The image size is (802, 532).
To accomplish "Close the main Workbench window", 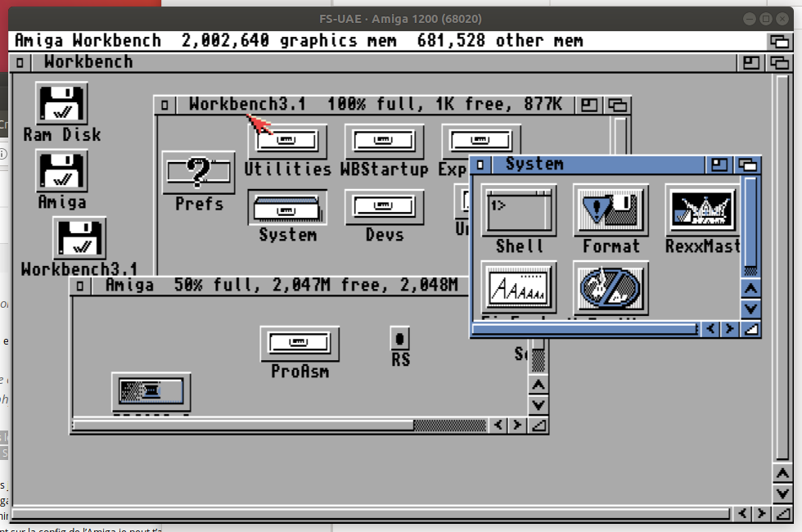I will tap(20, 62).
